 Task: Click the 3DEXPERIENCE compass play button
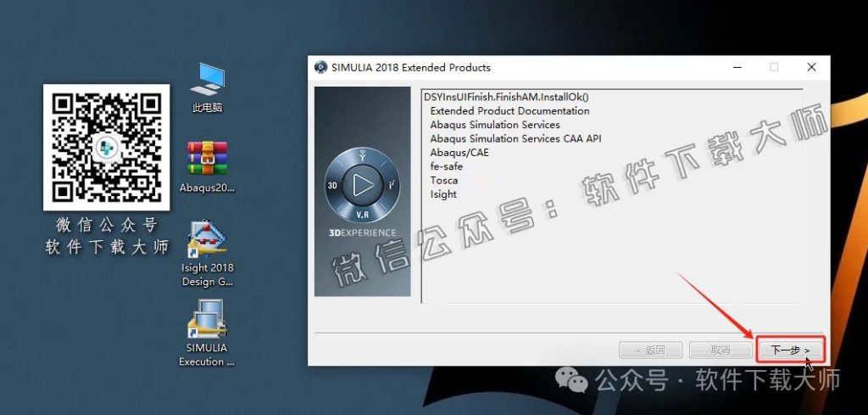tap(363, 185)
